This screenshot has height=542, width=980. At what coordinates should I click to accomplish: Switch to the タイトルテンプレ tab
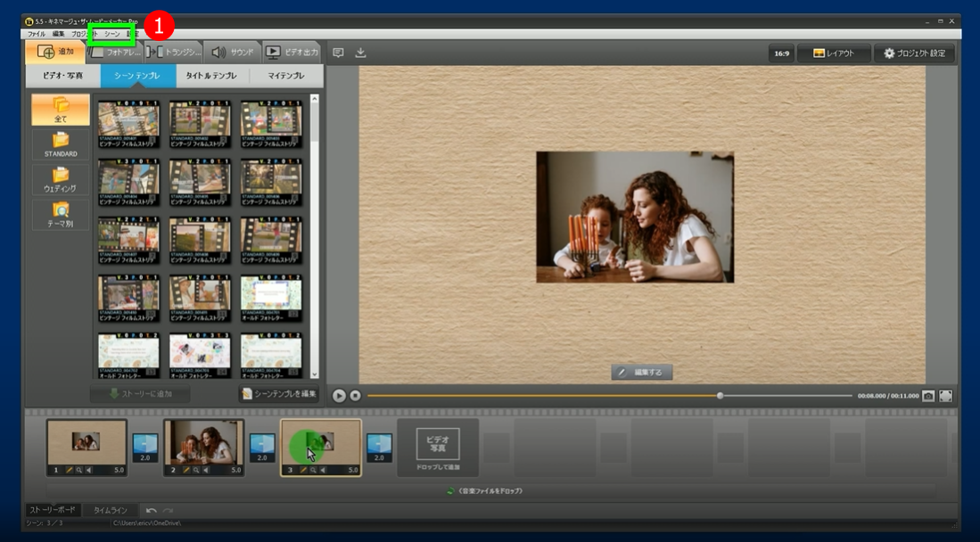211,76
